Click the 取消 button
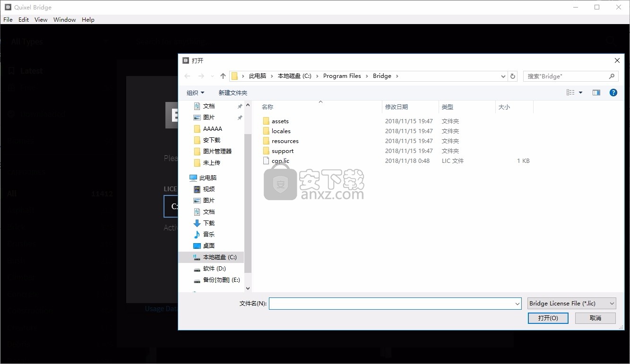Image resolution: width=630 pixels, height=364 pixels. pos(595,318)
